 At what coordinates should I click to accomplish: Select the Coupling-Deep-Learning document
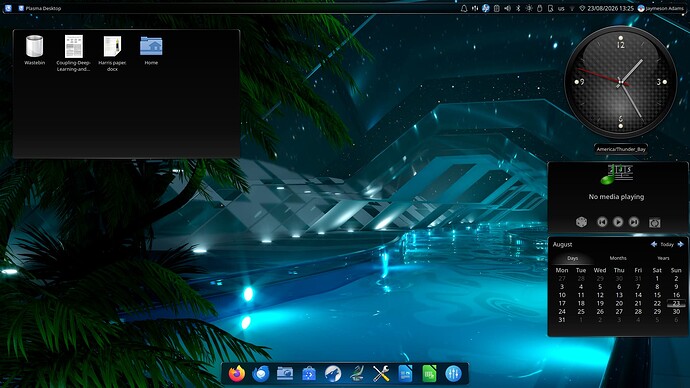[x=73, y=53]
